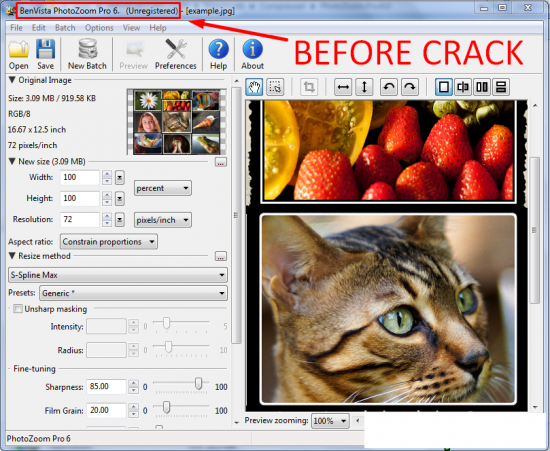Open the Preview zooming 100% dropdown
This screenshot has width=550, height=451.
(x=330, y=420)
